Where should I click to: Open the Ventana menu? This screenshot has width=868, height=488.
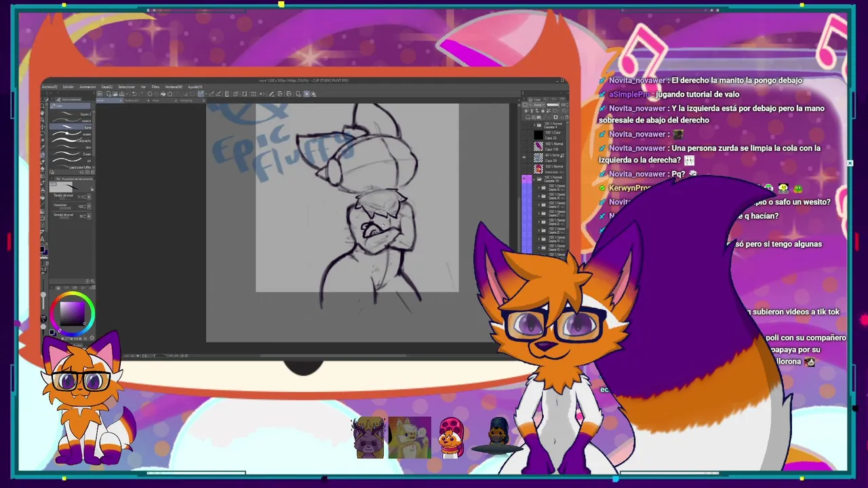click(174, 87)
